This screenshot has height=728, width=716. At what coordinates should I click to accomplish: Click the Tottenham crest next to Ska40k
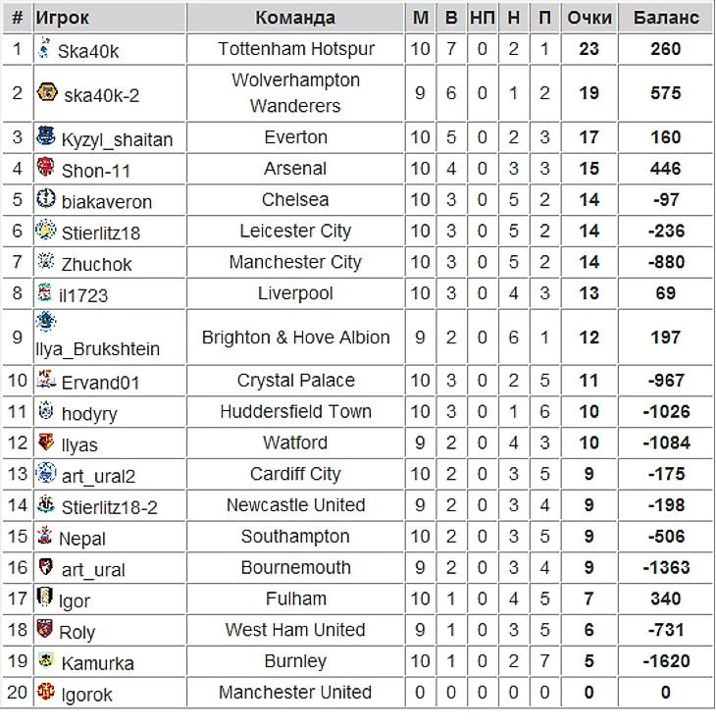click(x=44, y=48)
